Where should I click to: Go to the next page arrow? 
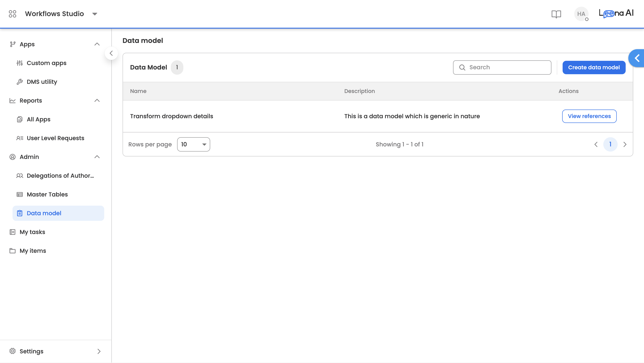[625, 144]
